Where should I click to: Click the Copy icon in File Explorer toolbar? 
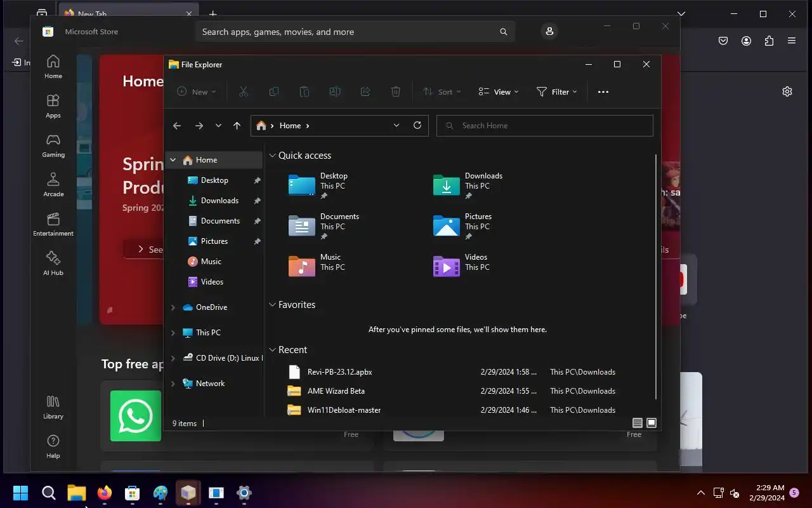273,92
